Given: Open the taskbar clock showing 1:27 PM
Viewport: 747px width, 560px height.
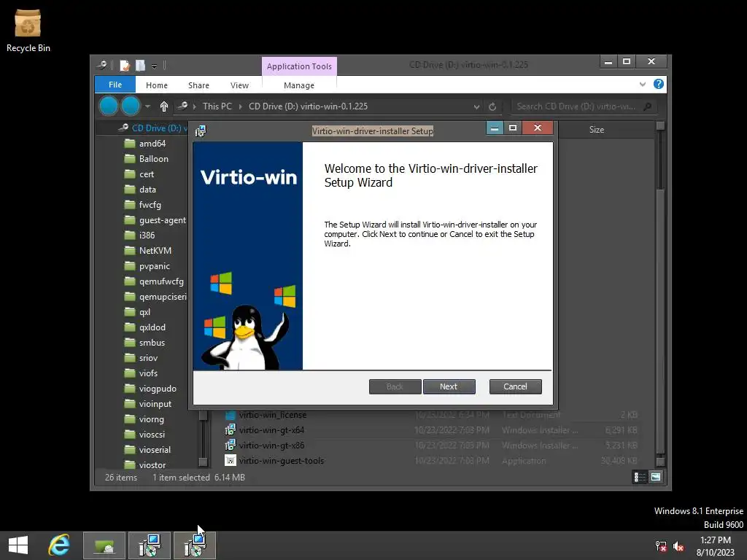Looking at the screenshot, I should 715,545.
